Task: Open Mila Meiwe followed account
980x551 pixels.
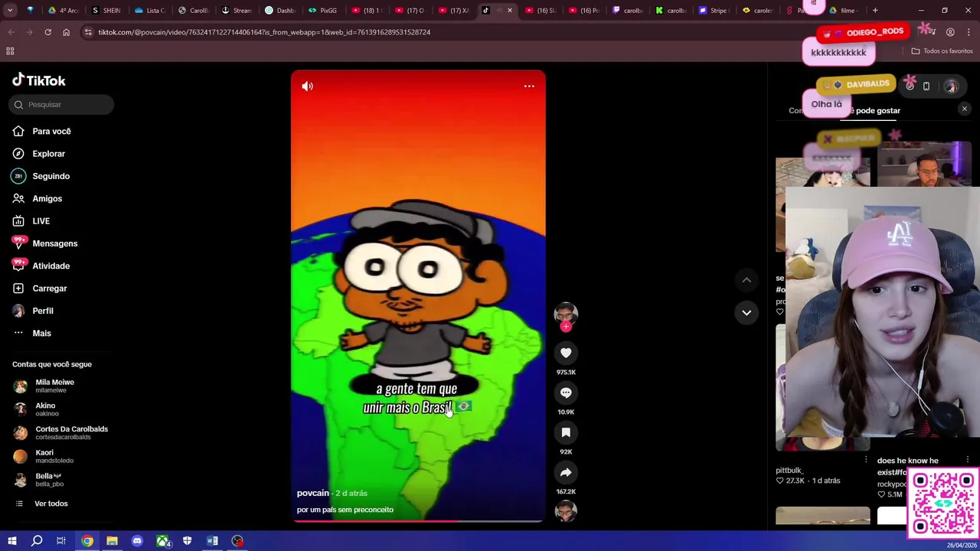Action: pos(55,386)
